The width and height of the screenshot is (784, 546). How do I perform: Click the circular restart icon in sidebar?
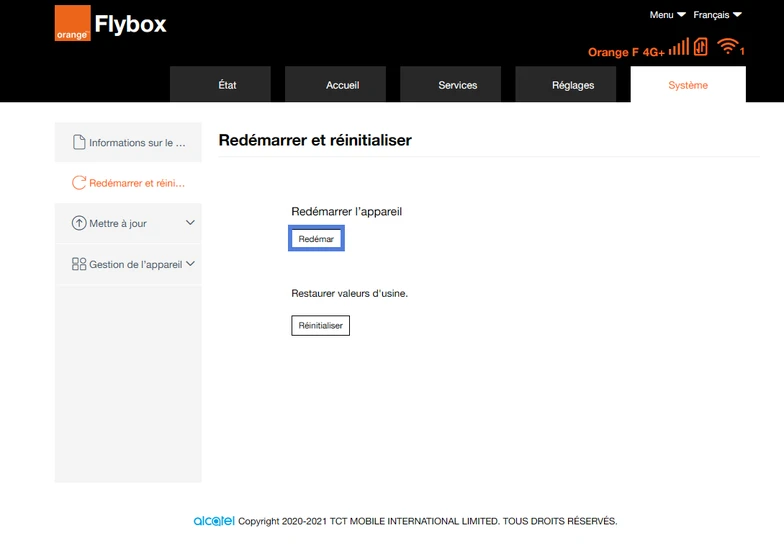78,182
